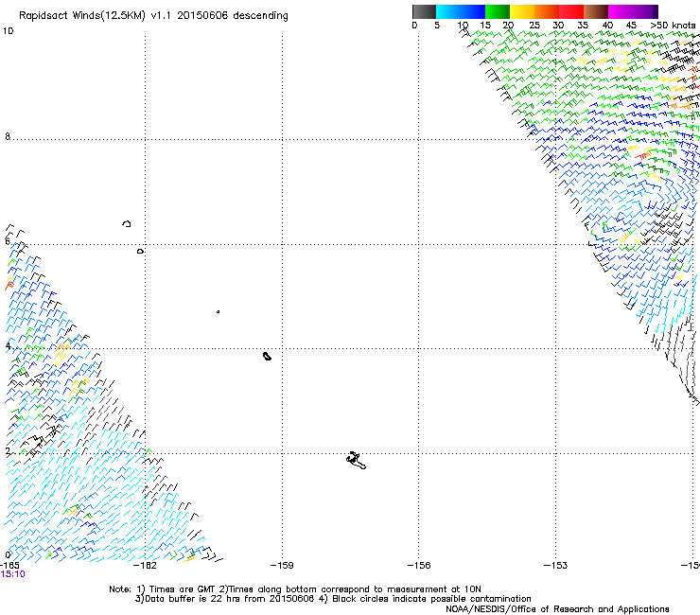This screenshot has height=615, width=700.
Task: Click the longitude label '-162'
Action: [x=145, y=566]
